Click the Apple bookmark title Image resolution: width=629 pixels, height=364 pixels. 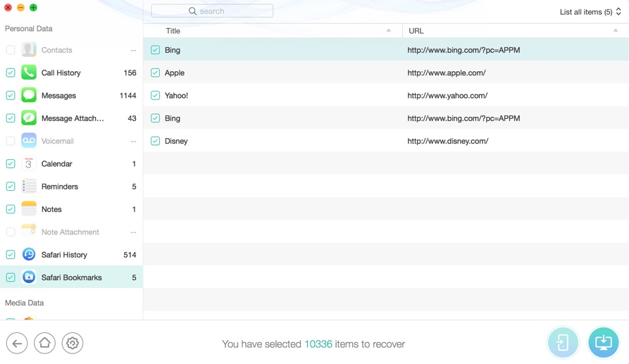tap(175, 73)
